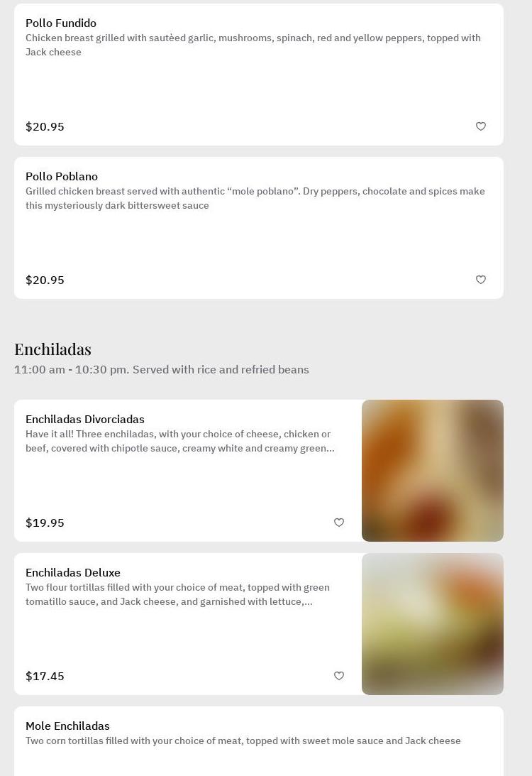Select the Pollo Poblano item name

pyautogui.click(x=62, y=177)
